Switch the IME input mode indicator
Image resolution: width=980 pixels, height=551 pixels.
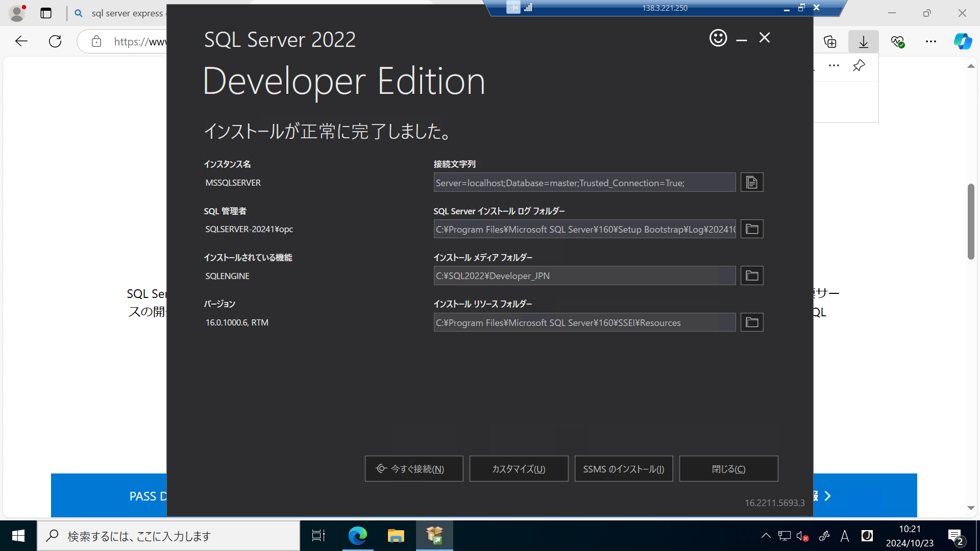pyautogui.click(x=845, y=536)
